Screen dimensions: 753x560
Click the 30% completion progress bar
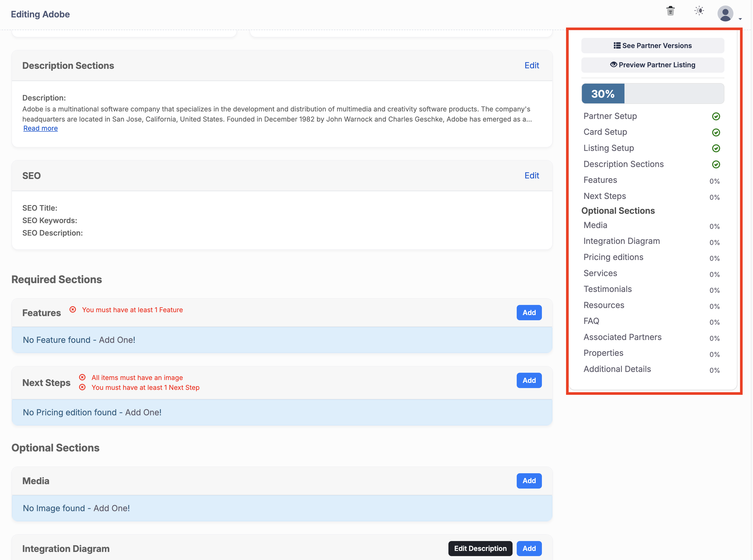coord(652,94)
